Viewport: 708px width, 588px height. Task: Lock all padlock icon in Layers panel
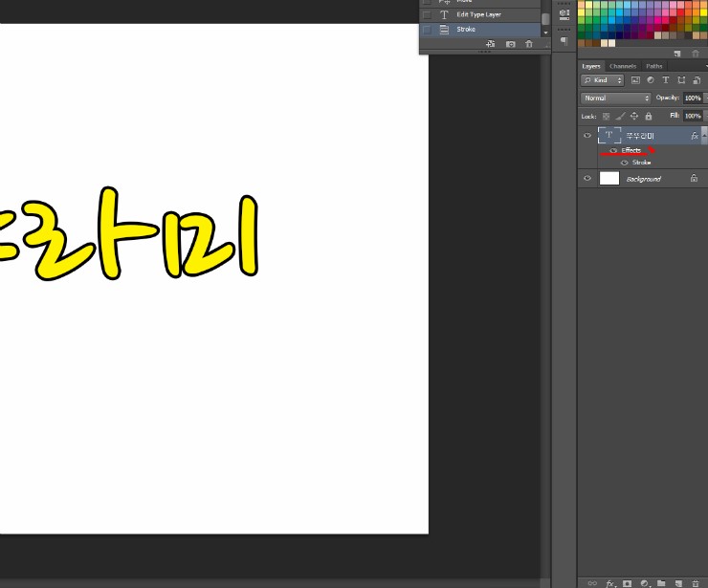pos(649,117)
